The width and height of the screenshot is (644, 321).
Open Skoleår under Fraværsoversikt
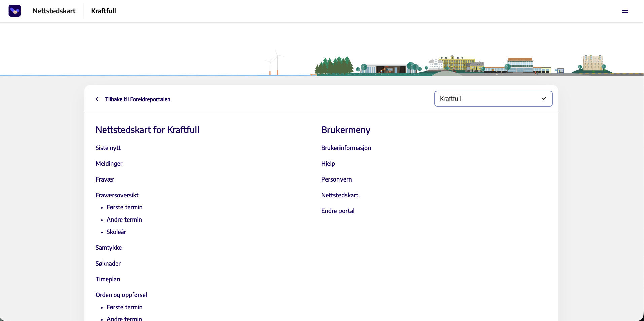[x=116, y=232]
